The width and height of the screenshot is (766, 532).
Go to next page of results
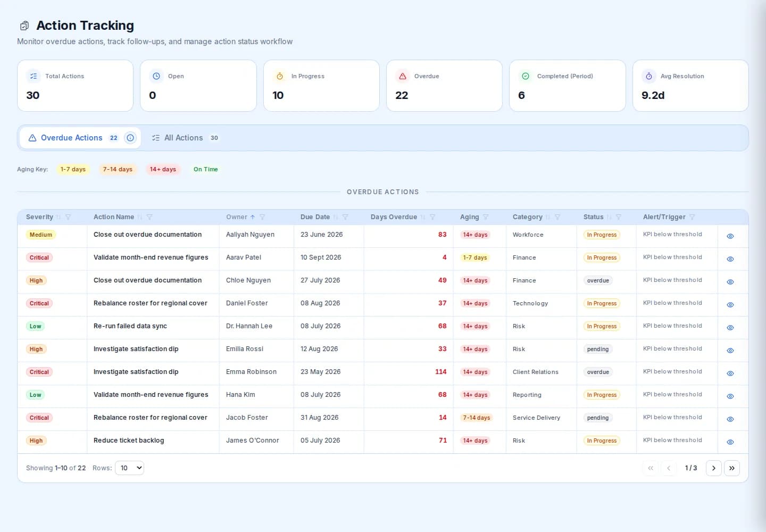714,468
